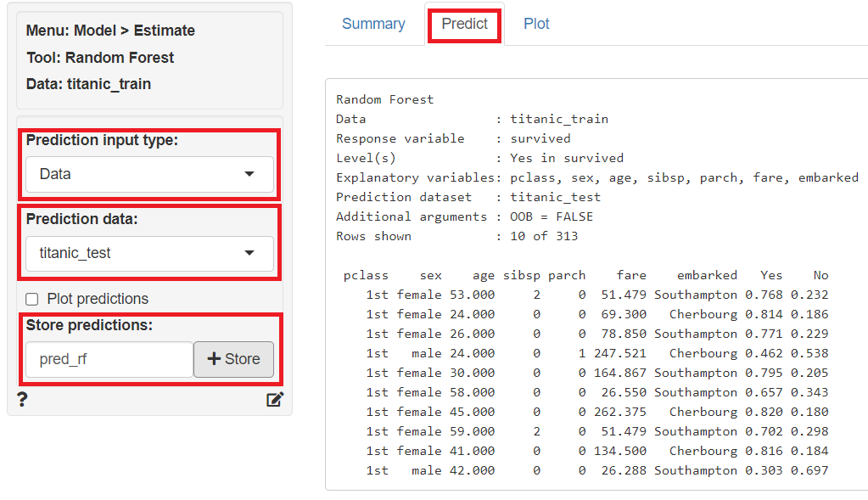Click arrow icon of Prediction input type

coord(249,174)
